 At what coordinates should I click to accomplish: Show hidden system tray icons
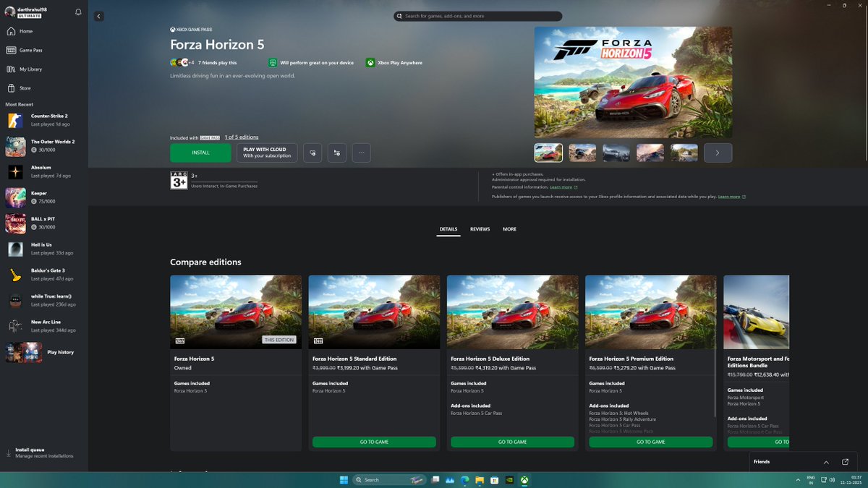[798, 479]
